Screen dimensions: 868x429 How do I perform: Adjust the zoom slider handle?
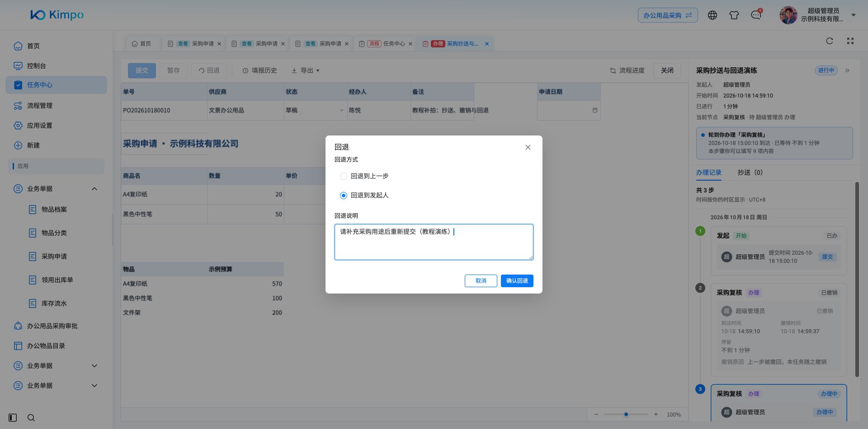point(626,415)
